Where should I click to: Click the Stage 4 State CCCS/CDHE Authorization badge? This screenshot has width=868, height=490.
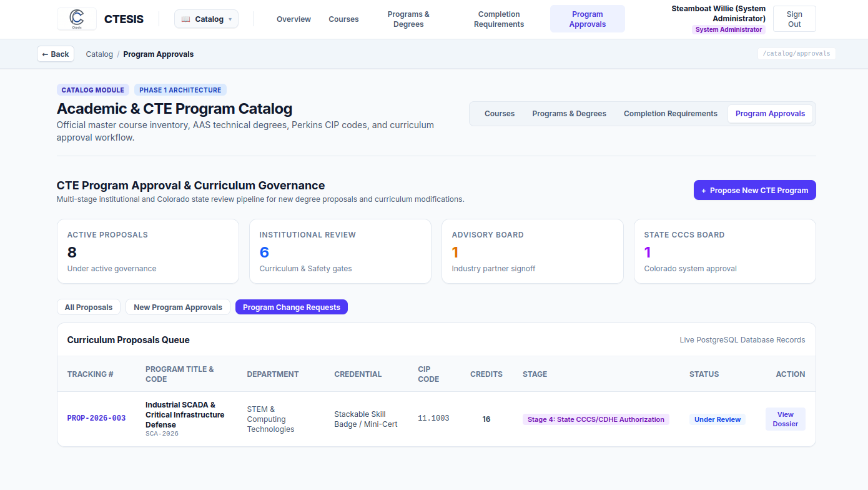click(x=596, y=419)
